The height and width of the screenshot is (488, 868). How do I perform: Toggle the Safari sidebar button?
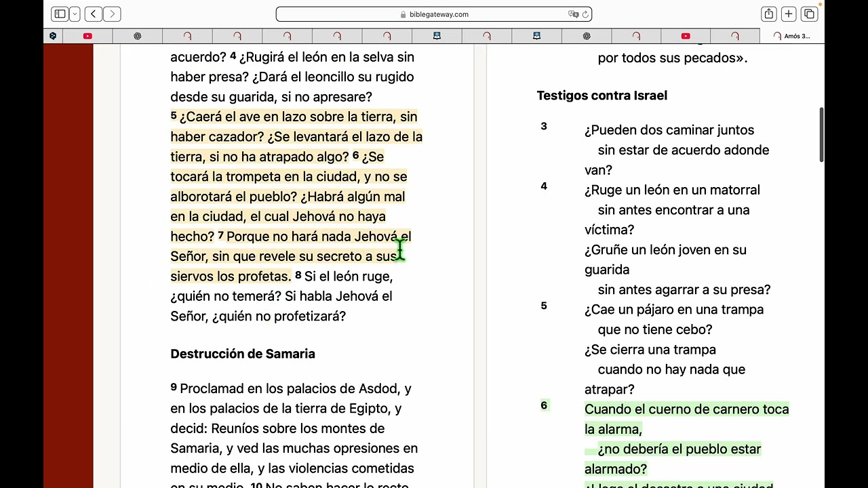60,14
